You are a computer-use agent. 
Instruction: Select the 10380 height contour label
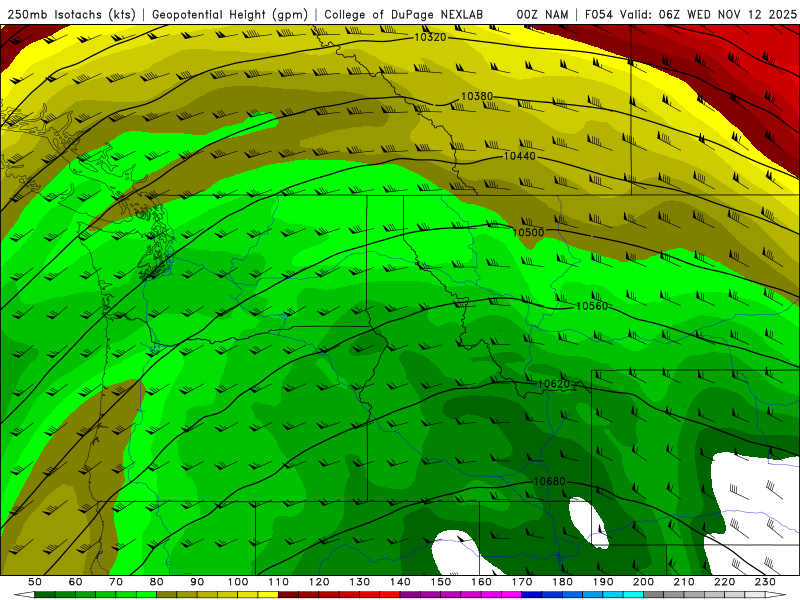pyautogui.click(x=477, y=96)
